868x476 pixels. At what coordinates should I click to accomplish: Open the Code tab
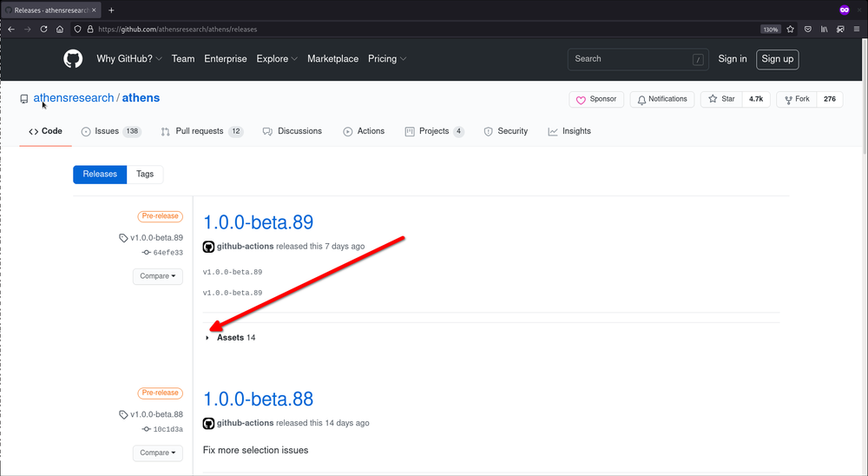[45, 131]
